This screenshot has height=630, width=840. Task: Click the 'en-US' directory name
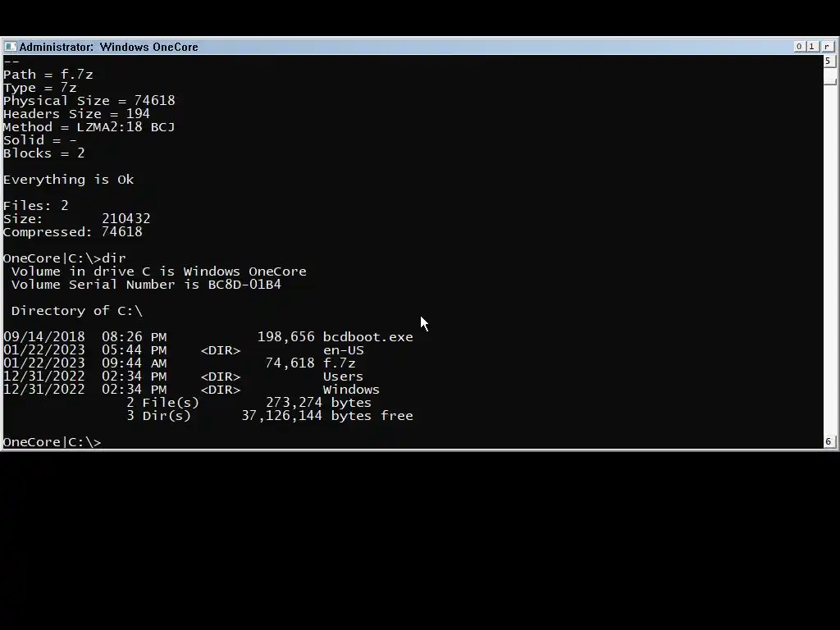344,349
